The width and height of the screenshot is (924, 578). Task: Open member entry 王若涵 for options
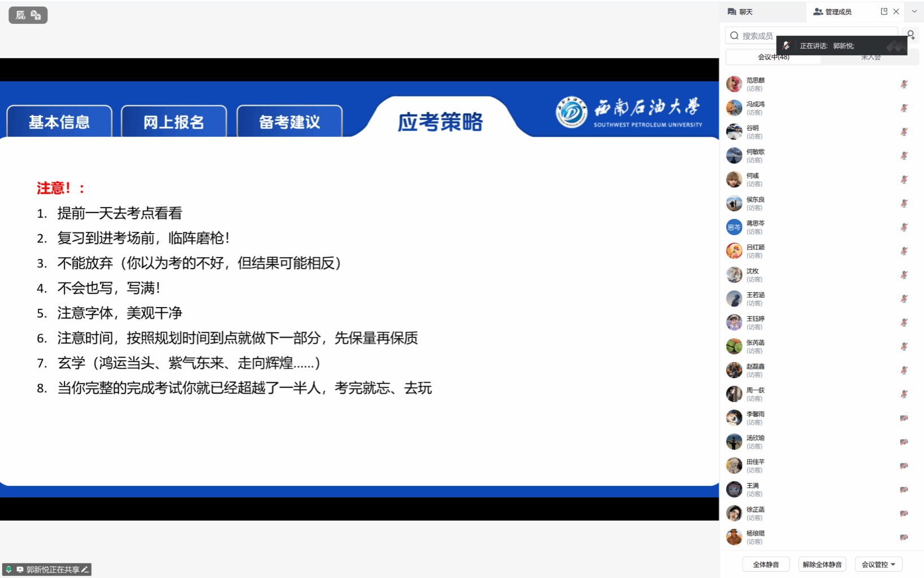click(755, 299)
